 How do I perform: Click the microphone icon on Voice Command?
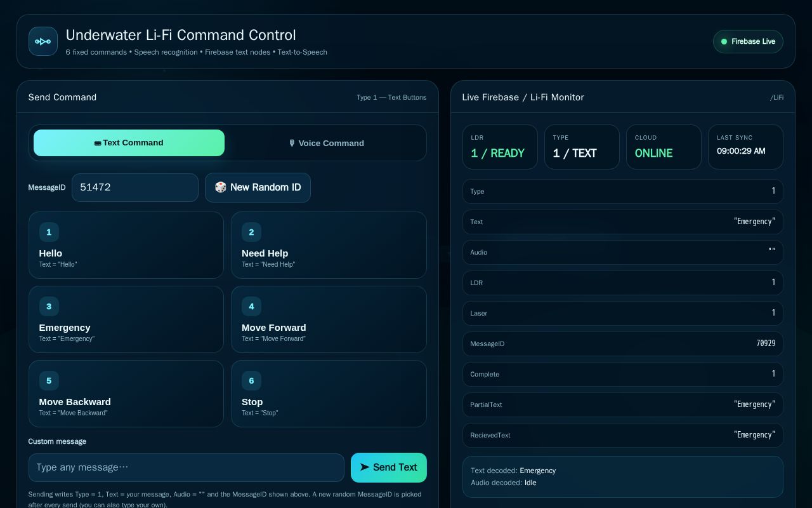(x=292, y=144)
